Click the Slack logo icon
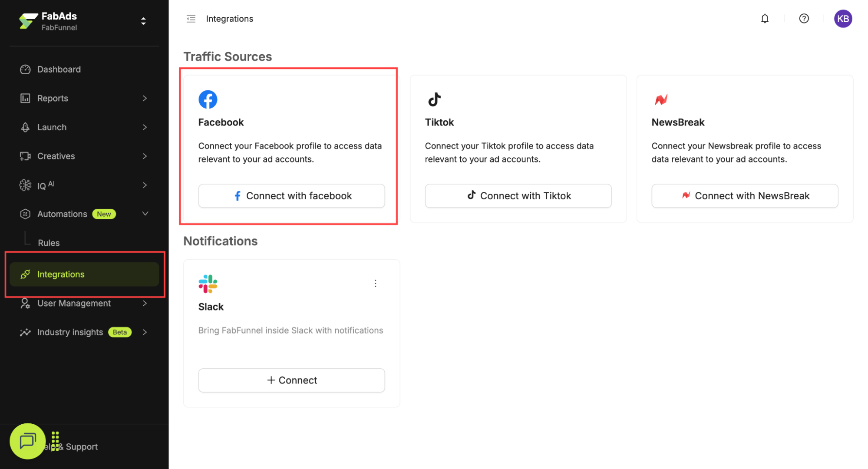Image resolution: width=868 pixels, height=469 pixels. [x=208, y=284]
